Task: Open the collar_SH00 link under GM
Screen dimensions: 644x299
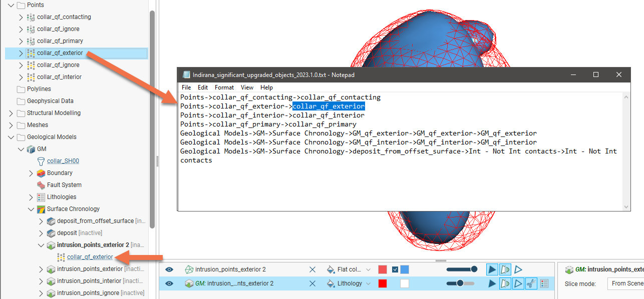Action: pos(63,161)
